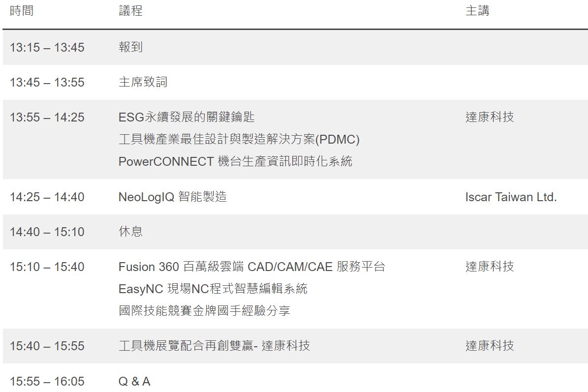588x392 pixels.
Task: Click the Fusion 360 cloud platform line
Action: tap(251, 267)
